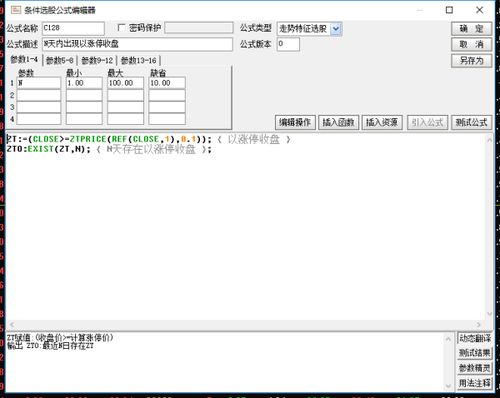This screenshot has width=500, height=398.
Task: Click the 参数精灵 button
Action: pos(475,368)
